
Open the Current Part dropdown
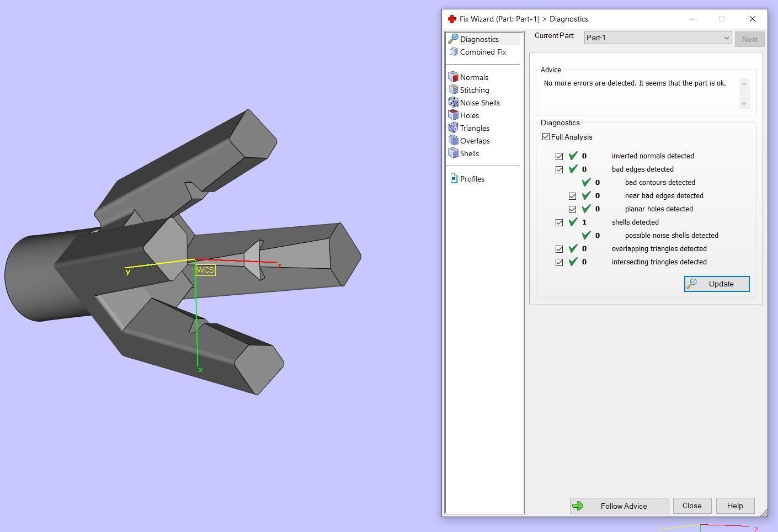coord(658,38)
